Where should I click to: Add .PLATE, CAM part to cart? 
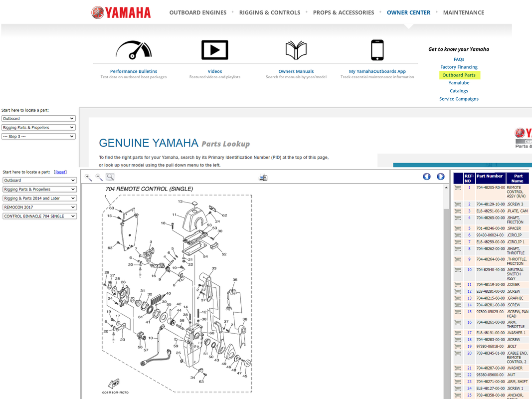click(x=458, y=211)
